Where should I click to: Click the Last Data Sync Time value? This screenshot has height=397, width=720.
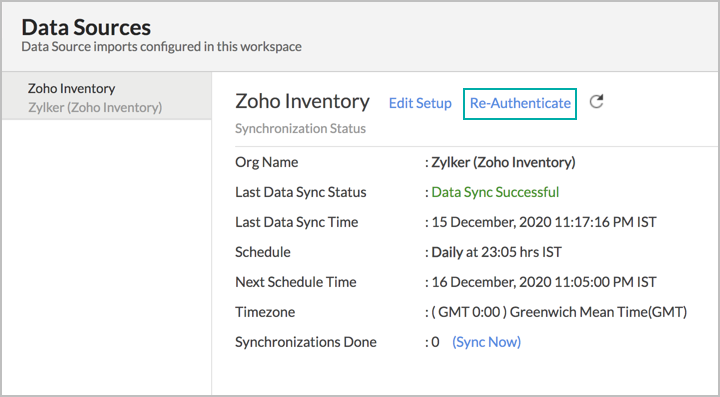(x=544, y=222)
